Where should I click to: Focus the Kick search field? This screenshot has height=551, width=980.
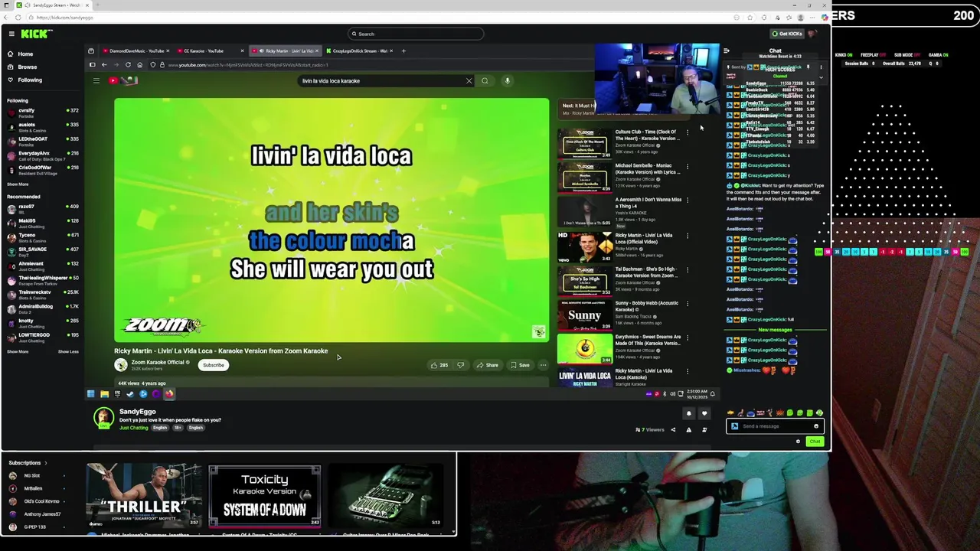(x=416, y=34)
